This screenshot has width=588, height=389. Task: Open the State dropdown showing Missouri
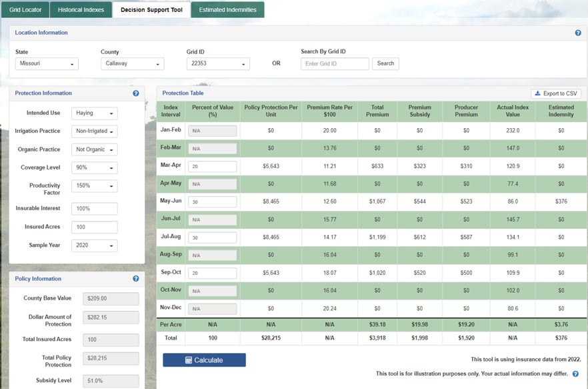pos(47,64)
